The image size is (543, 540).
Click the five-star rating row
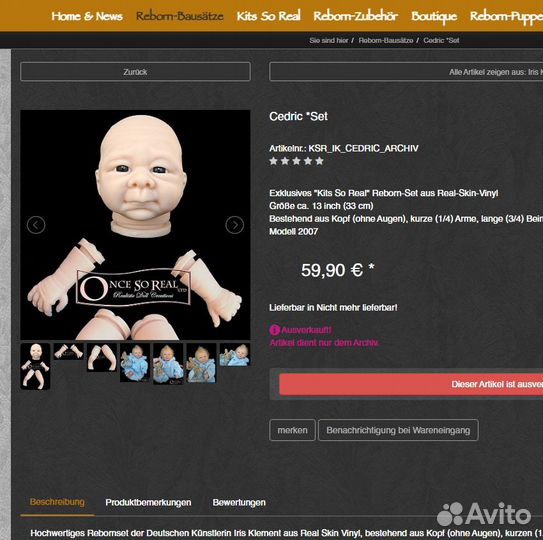tap(296, 161)
